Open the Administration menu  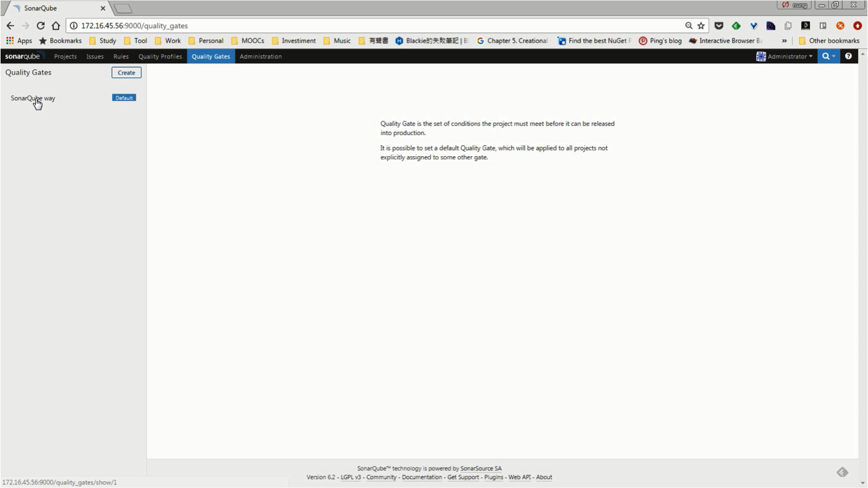(x=261, y=56)
